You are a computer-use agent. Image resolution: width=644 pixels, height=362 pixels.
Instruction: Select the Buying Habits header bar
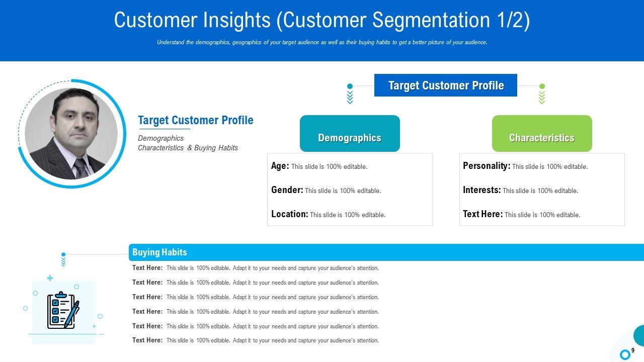click(x=386, y=252)
